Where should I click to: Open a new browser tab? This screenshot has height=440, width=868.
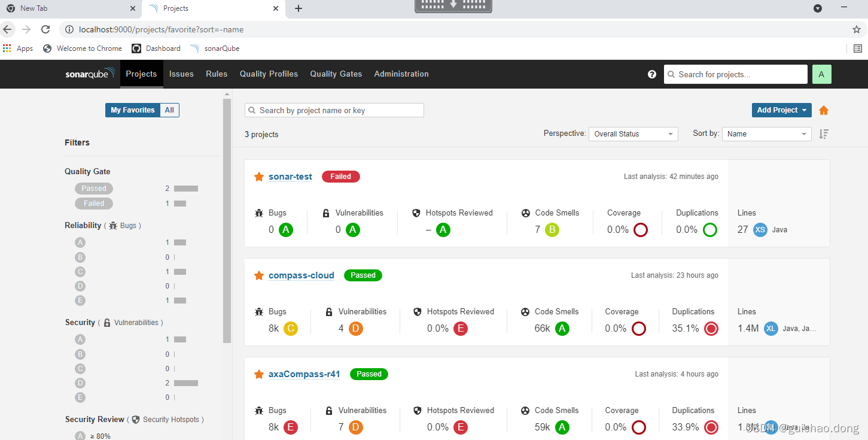299,8
